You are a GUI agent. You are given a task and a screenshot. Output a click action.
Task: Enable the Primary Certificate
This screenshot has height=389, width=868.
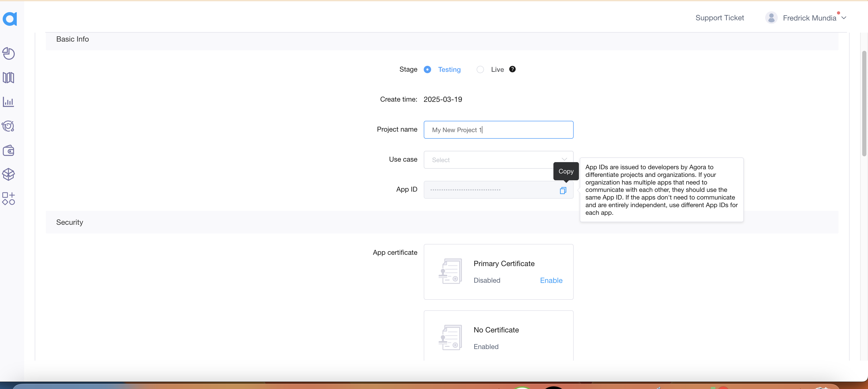click(551, 281)
